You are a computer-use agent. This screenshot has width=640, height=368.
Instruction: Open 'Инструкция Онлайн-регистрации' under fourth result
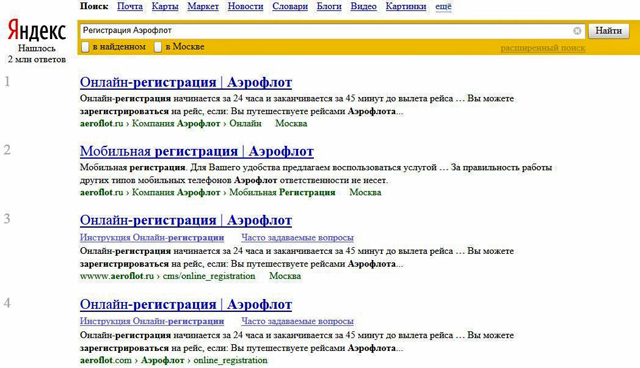(x=152, y=321)
